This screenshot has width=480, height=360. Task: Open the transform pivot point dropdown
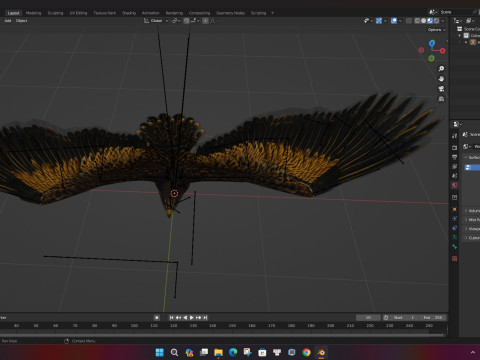click(176, 21)
